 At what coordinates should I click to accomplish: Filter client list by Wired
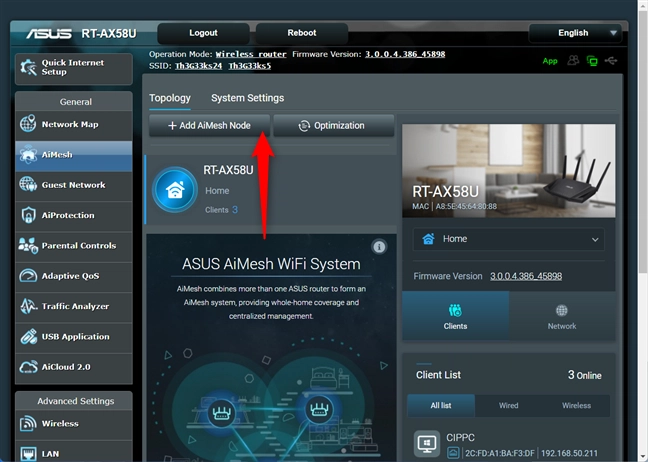pos(508,405)
